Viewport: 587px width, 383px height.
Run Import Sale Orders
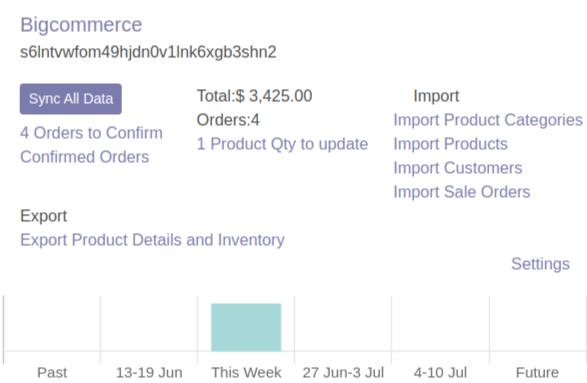(x=462, y=192)
